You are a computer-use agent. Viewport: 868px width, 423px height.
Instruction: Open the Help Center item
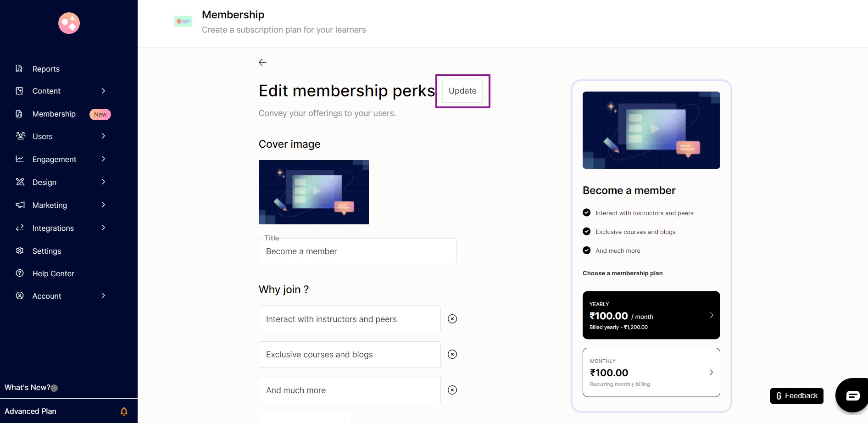[53, 273]
